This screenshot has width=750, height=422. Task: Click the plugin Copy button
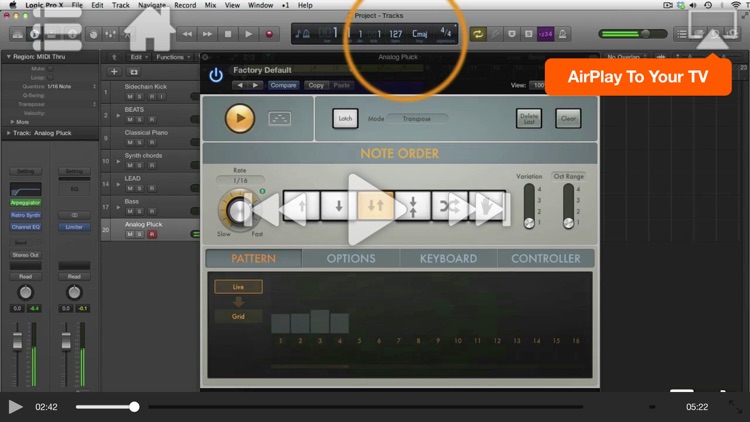tap(316, 85)
